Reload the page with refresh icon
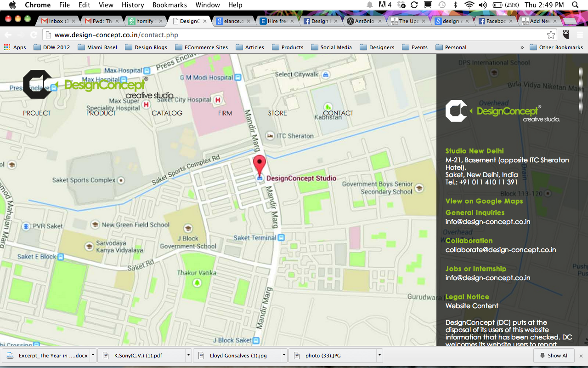The image size is (588, 368). click(34, 35)
